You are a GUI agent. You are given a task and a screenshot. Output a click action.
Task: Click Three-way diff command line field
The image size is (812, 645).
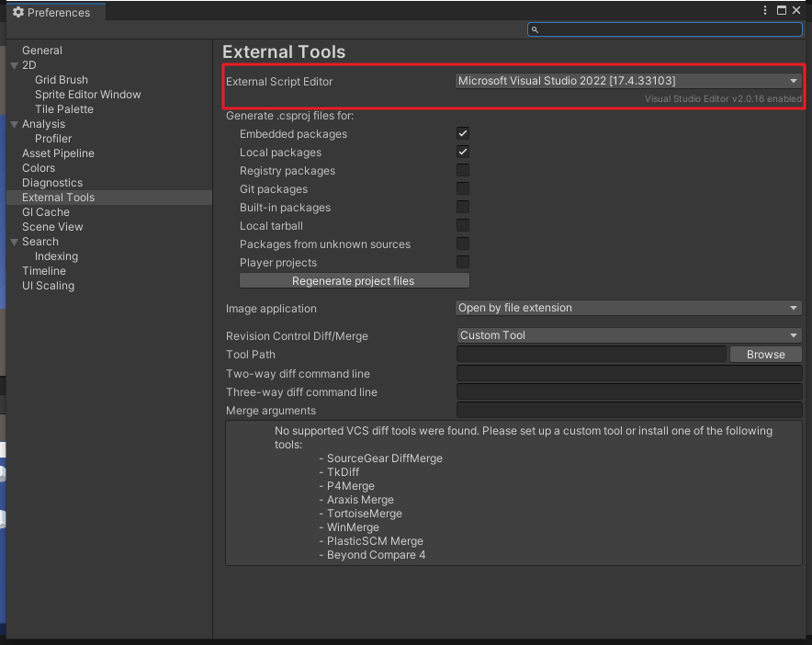pos(629,392)
